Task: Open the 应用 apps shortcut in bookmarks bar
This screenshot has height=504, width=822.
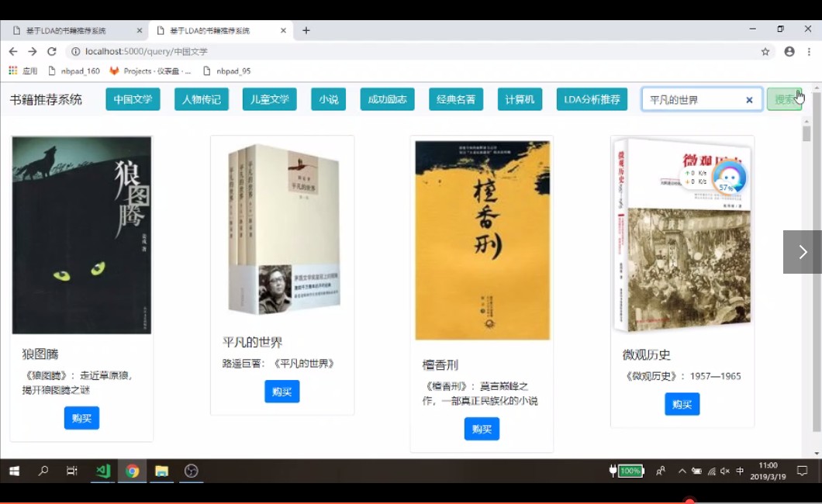Action: coord(23,71)
